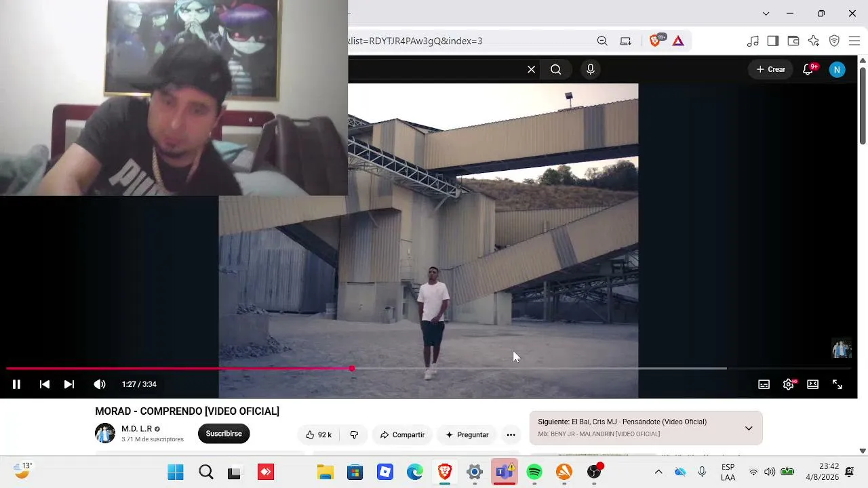868x488 pixels.
Task: Open Microsoft Edge from the taskbar
Action: pyautogui.click(x=415, y=472)
